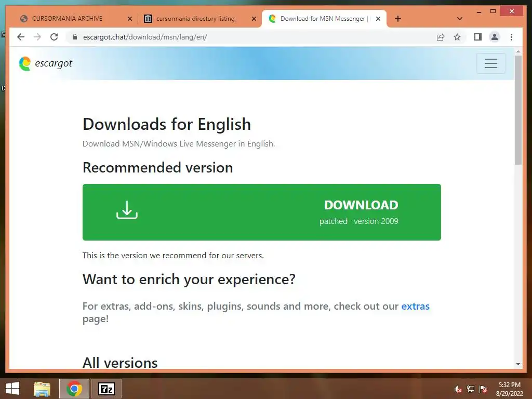Click the padlock site info icon
This screenshot has height=399, width=532.
pyautogui.click(x=75, y=37)
